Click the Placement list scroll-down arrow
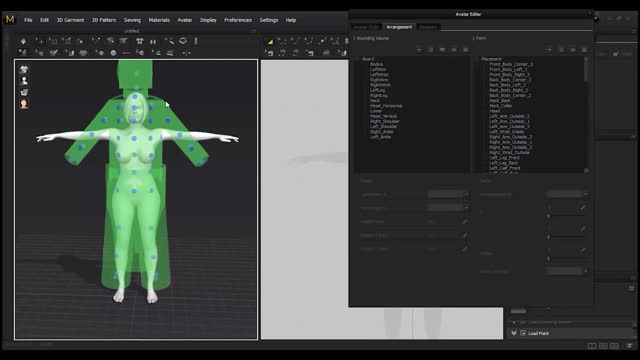Screen dimensions: 640x360 587,170
